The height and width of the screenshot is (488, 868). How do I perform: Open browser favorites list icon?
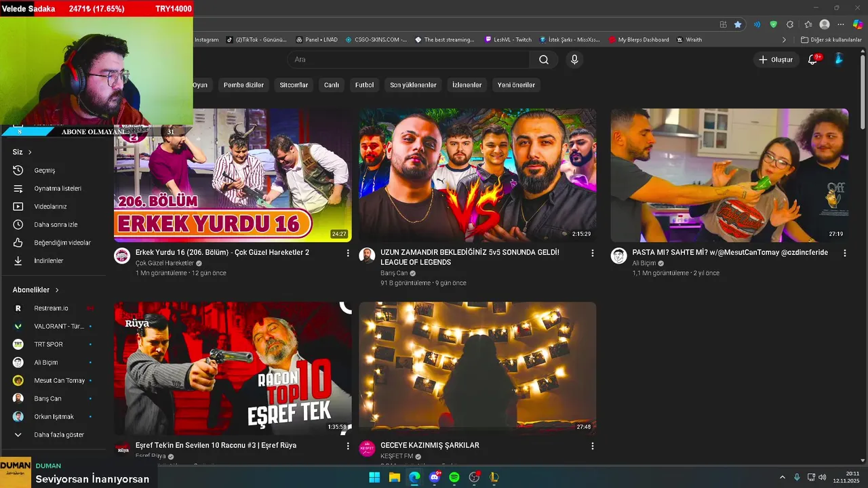807,24
